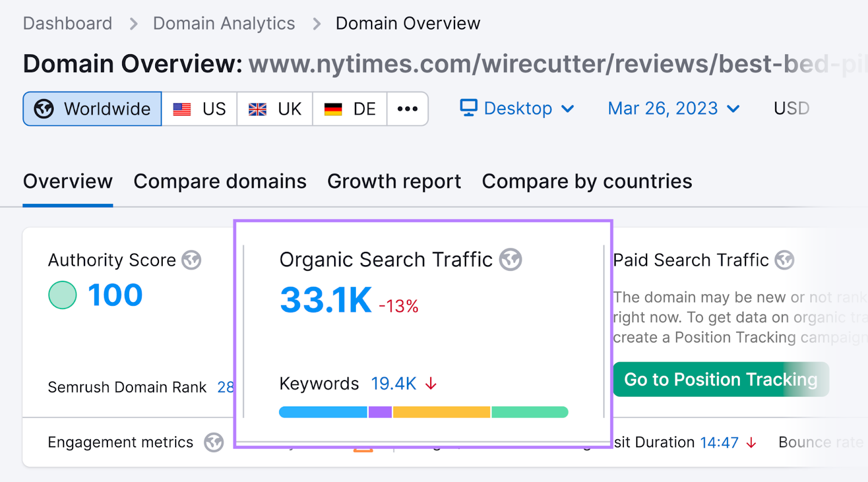The height and width of the screenshot is (482, 868).
Task: Select the Worldwide database toggle
Action: pyautogui.click(x=92, y=109)
